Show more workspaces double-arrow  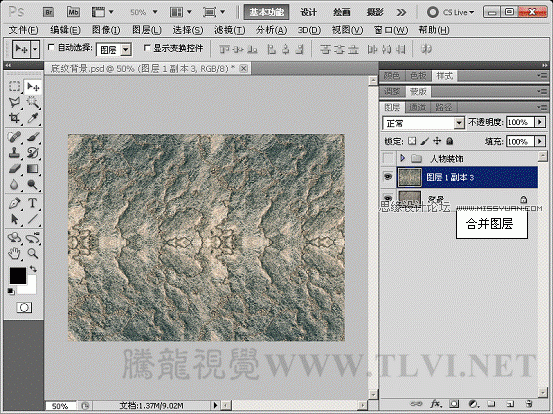[401, 13]
